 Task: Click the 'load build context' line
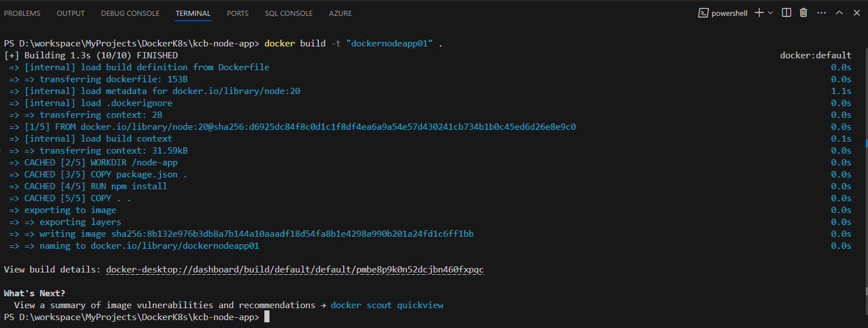91,139
